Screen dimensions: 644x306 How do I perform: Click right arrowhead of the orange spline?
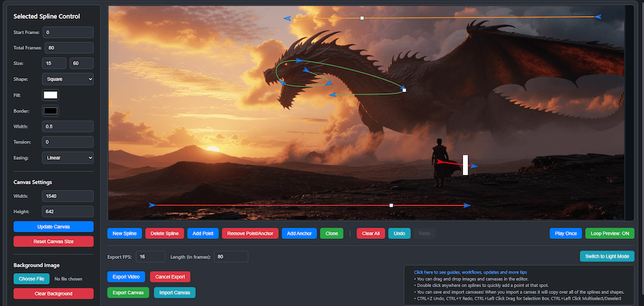598,17
